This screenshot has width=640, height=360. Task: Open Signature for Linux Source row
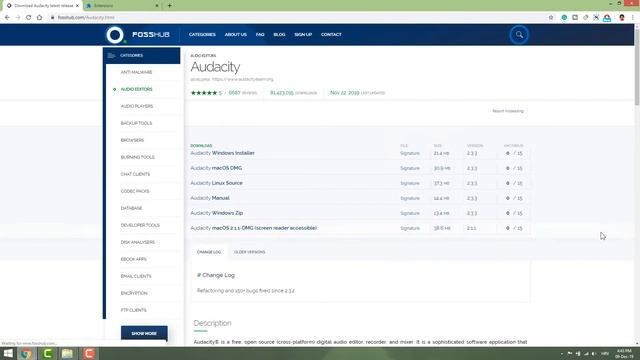410,184
